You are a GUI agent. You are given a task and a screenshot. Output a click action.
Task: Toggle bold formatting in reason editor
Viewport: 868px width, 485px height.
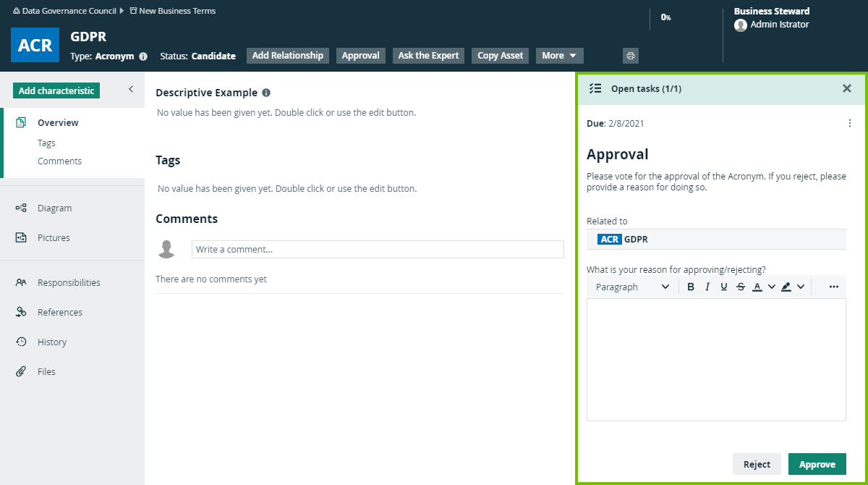tap(691, 287)
